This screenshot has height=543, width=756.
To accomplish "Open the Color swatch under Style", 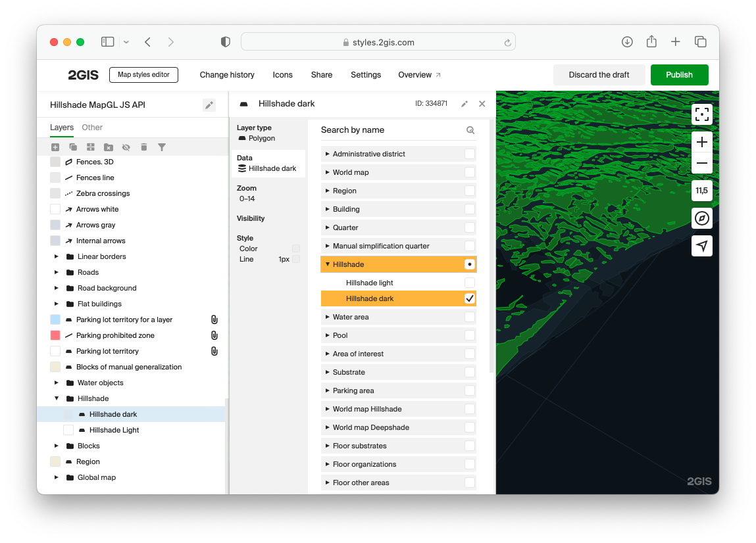I will click(295, 248).
